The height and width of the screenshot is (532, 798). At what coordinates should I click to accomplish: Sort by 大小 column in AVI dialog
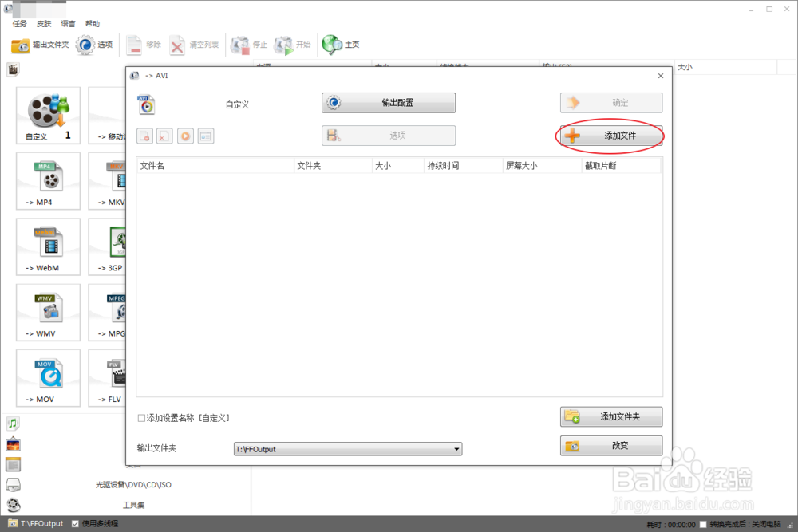pos(398,166)
